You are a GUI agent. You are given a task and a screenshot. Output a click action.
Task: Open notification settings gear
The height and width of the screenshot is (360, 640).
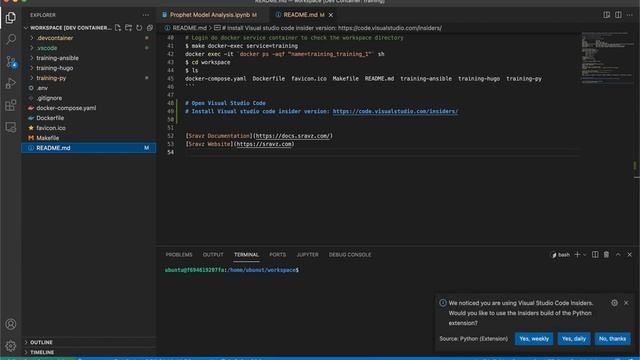(614, 303)
